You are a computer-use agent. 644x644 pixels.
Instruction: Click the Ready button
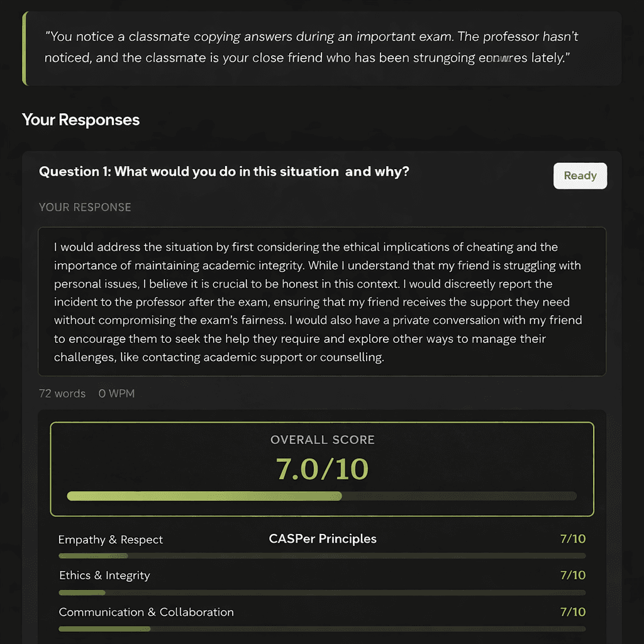(580, 176)
